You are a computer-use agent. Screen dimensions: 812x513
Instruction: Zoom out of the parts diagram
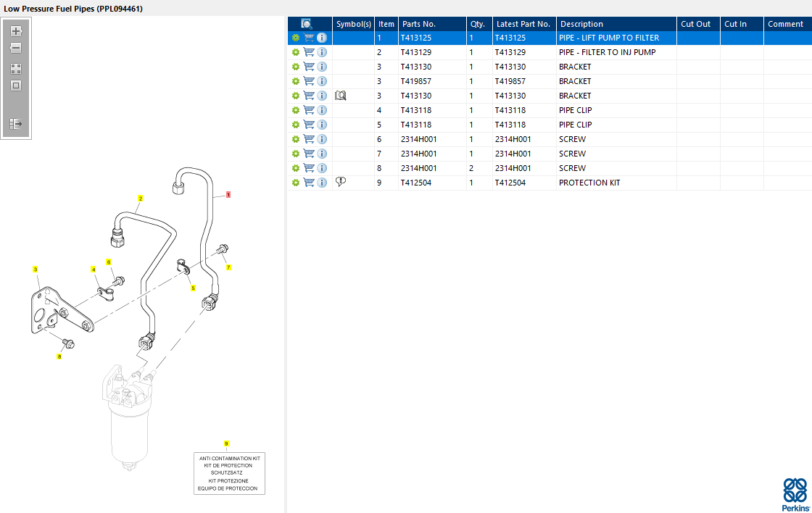(x=16, y=48)
